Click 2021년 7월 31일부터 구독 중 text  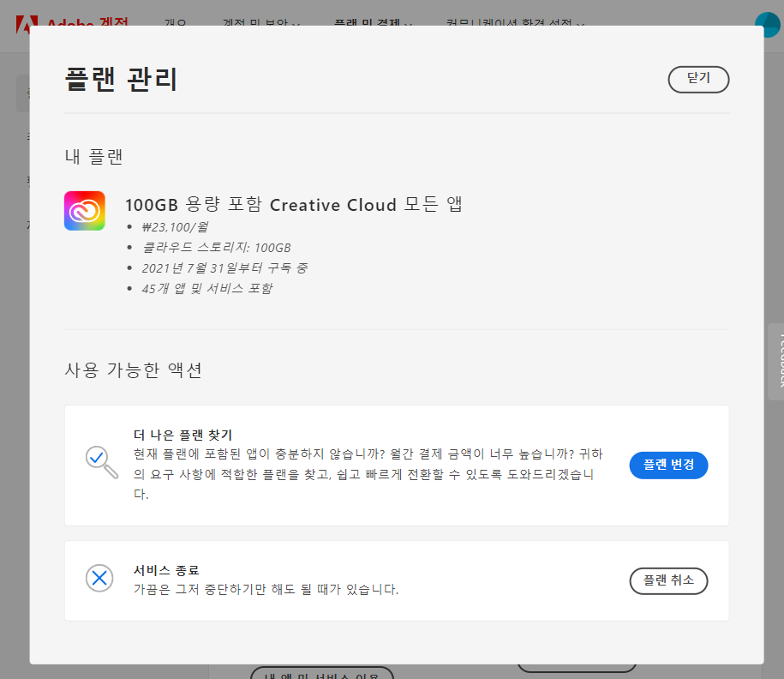[224, 268]
